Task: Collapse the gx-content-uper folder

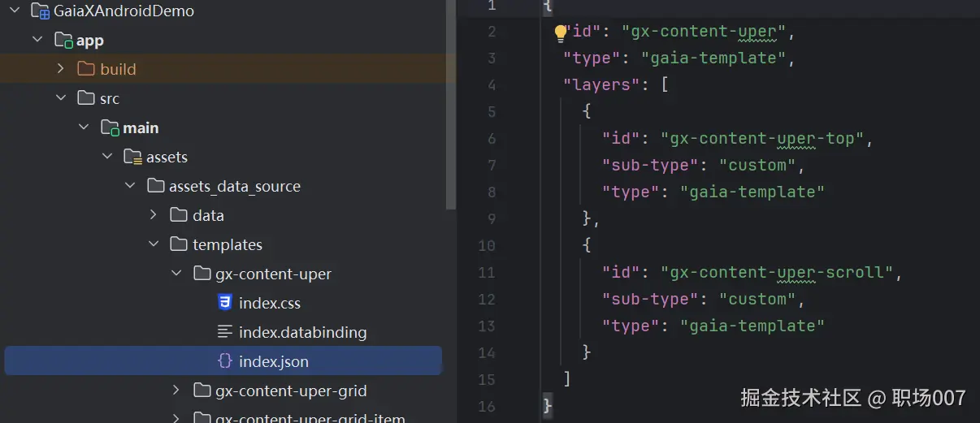Action: tap(177, 274)
